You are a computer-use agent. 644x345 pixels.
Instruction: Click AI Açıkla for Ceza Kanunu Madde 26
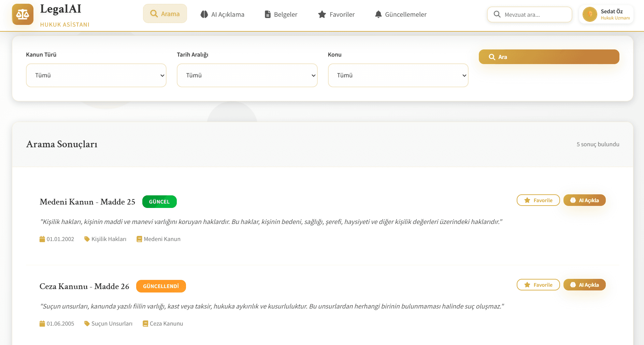click(584, 285)
